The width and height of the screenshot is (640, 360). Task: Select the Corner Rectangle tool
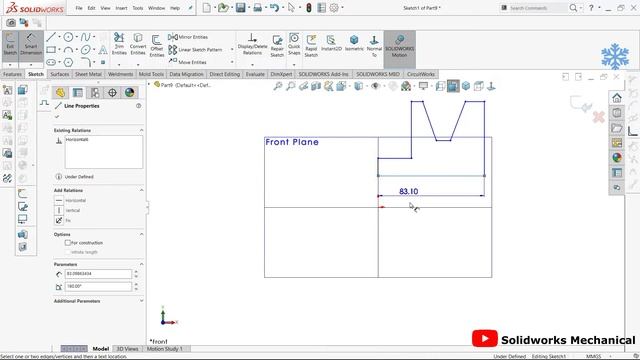[51, 50]
